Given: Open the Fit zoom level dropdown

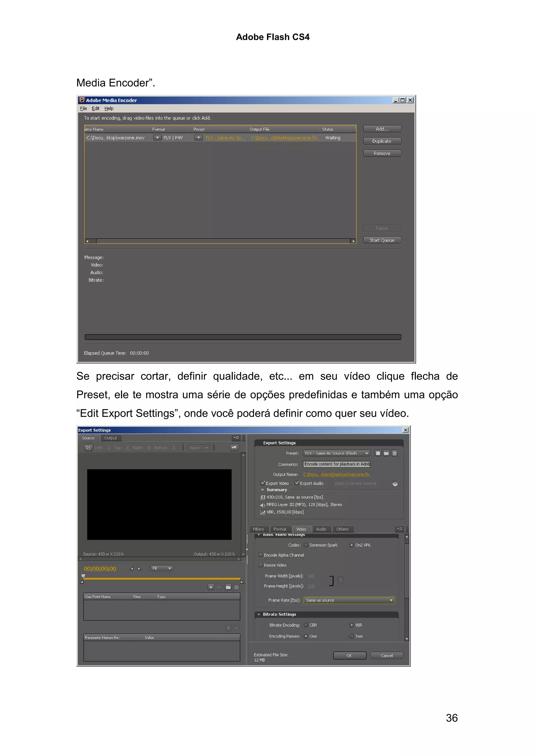Looking at the screenshot, I should point(162,568).
